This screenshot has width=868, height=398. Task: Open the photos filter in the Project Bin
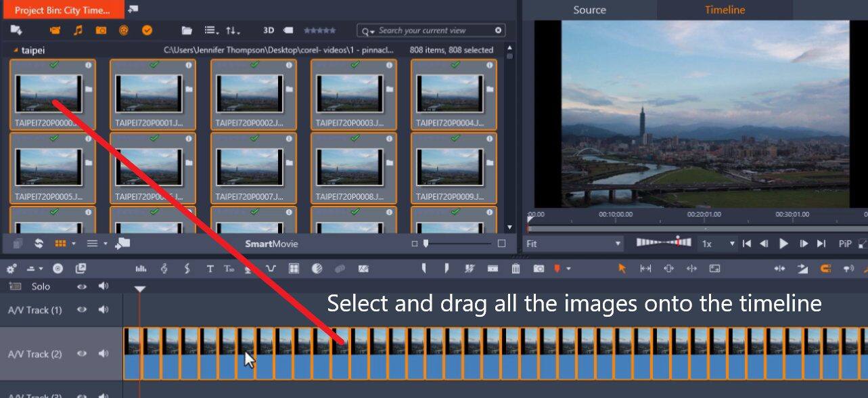pyautogui.click(x=101, y=30)
